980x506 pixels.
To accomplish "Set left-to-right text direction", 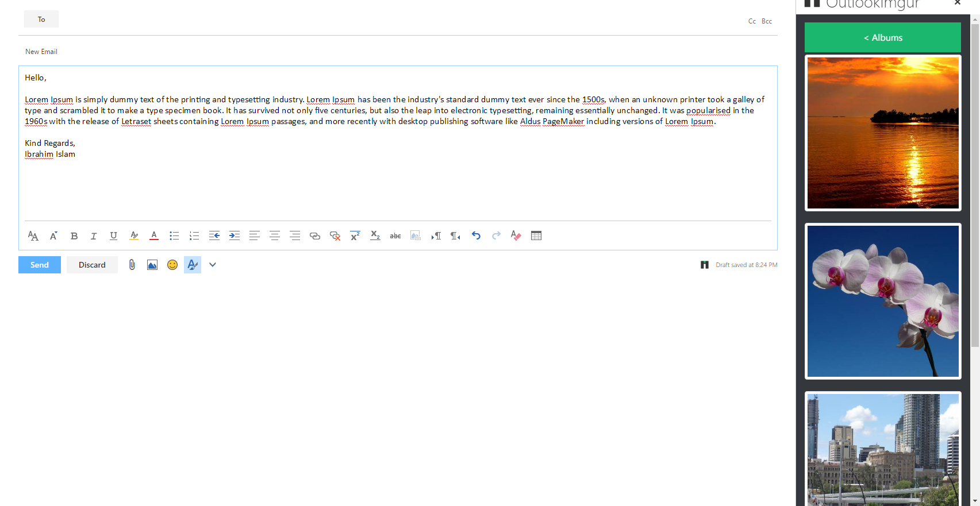I will click(436, 235).
